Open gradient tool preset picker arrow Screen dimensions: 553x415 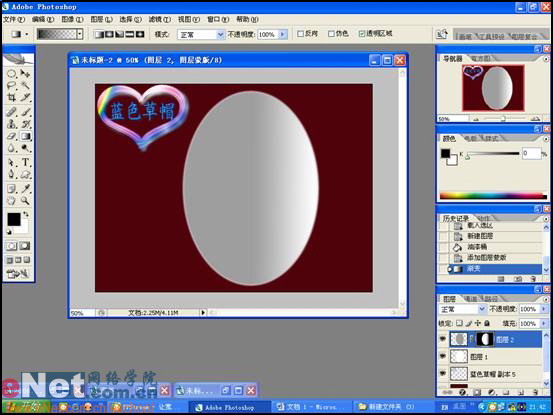[27, 35]
